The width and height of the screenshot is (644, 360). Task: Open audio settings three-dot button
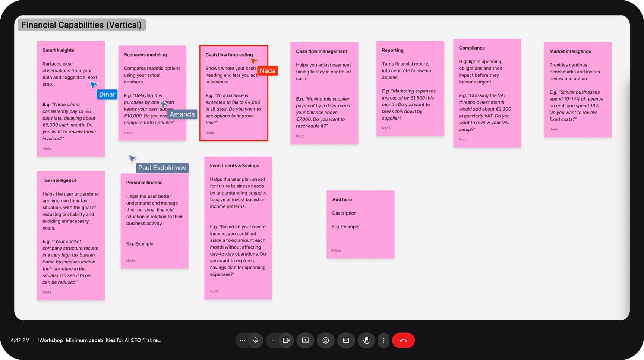click(242, 340)
